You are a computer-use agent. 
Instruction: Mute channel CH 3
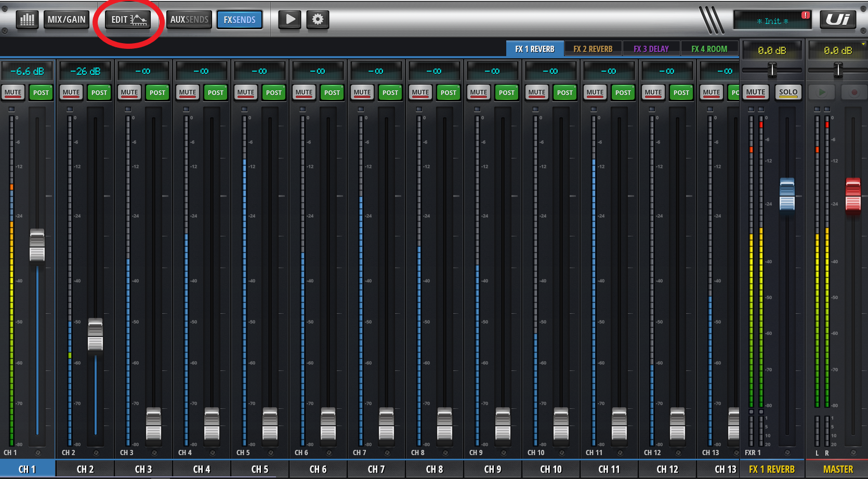(129, 92)
